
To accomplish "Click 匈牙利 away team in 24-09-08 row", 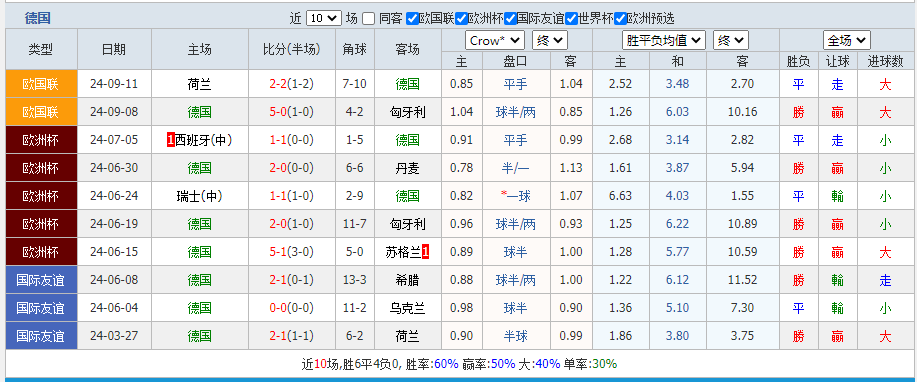I will click(407, 112).
